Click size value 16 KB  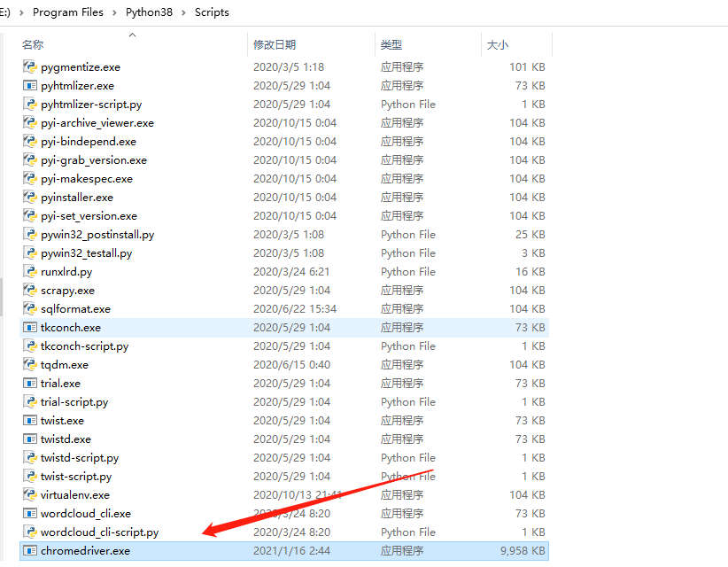pos(531,271)
